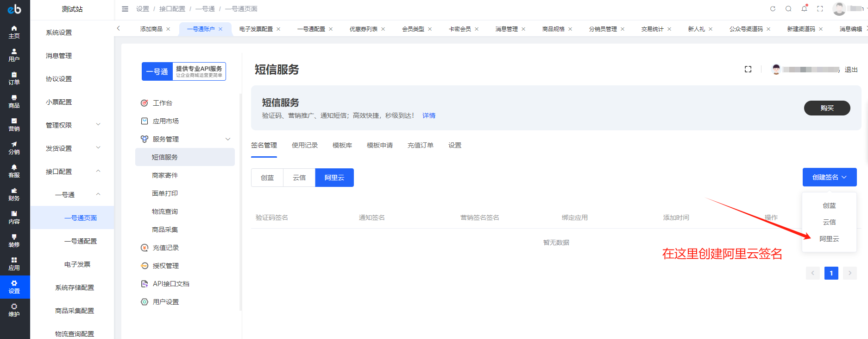The width and height of the screenshot is (868, 339).
Task: Click the 购买 button
Action: coord(827,108)
